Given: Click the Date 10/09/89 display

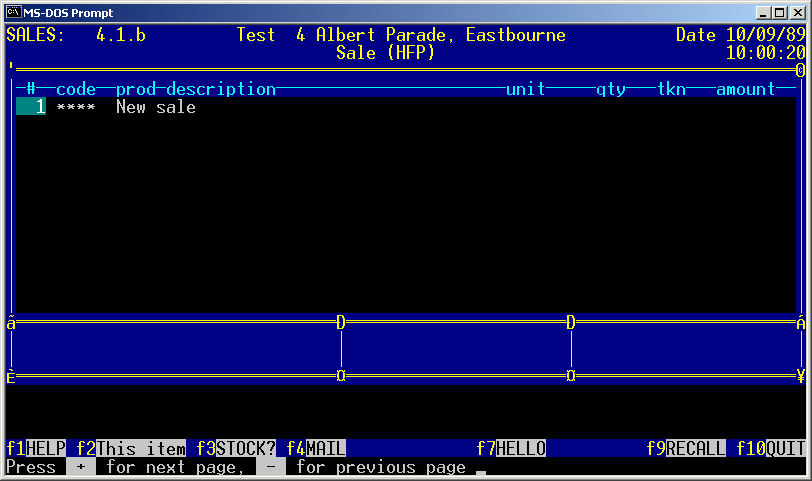Looking at the screenshot, I should 740,35.
